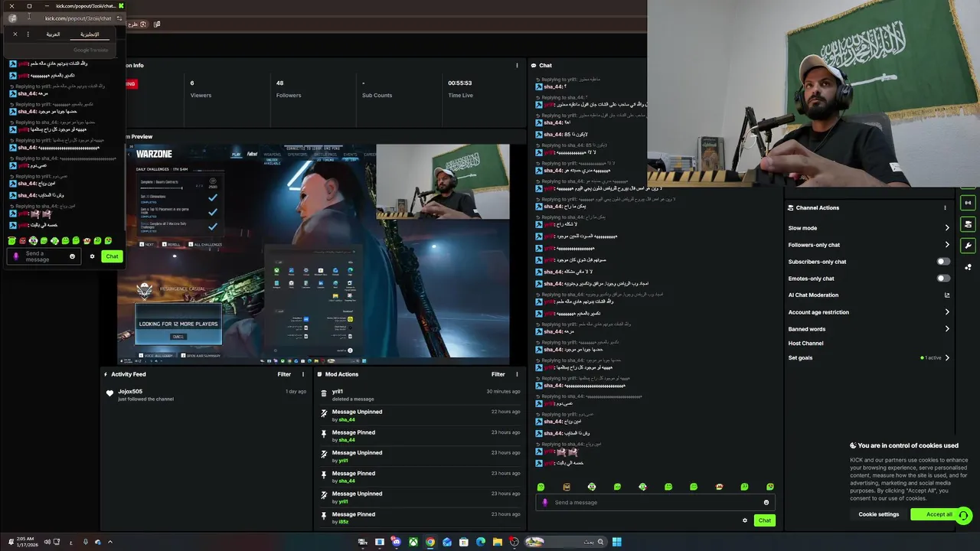Click green Chat send button in main chat
980x551 pixels.
[x=765, y=520]
